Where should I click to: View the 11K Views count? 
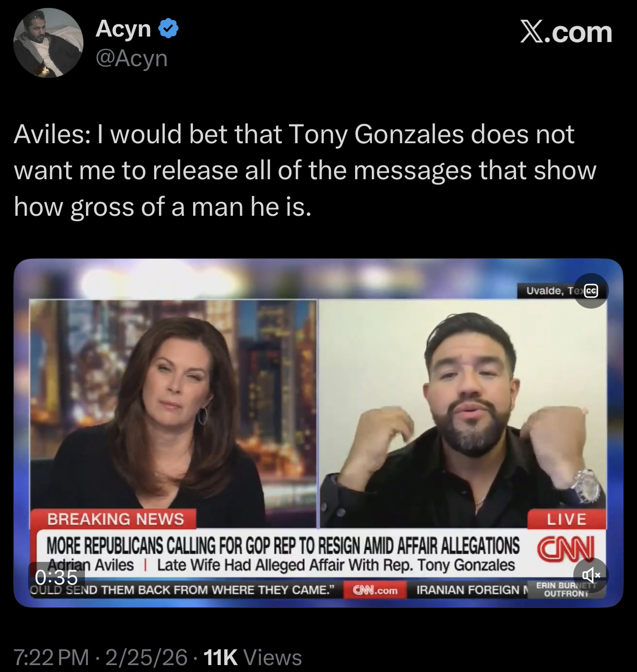point(252,657)
